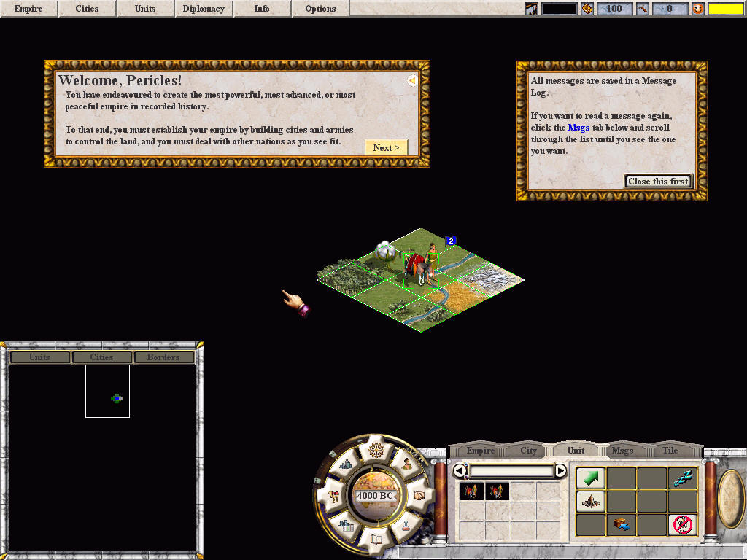
Task: Open the Cities menu in top bar
Action: [x=88, y=9]
